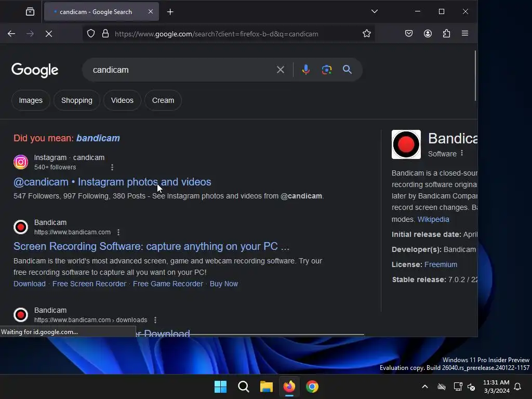Show hidden system tray icons
532x399 pixels.
pyautogui.click(x=425, y=387)
